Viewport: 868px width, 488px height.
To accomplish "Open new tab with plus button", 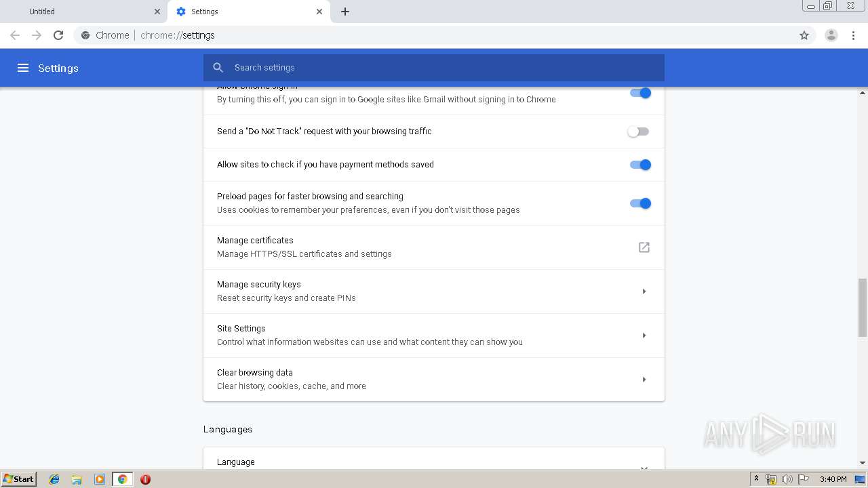I will click(345, 12).
